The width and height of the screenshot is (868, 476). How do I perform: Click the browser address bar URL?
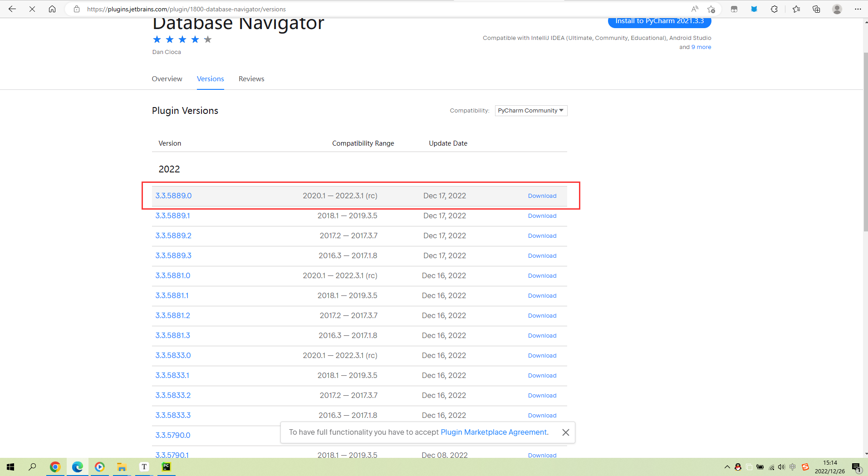tap(186, 9)
